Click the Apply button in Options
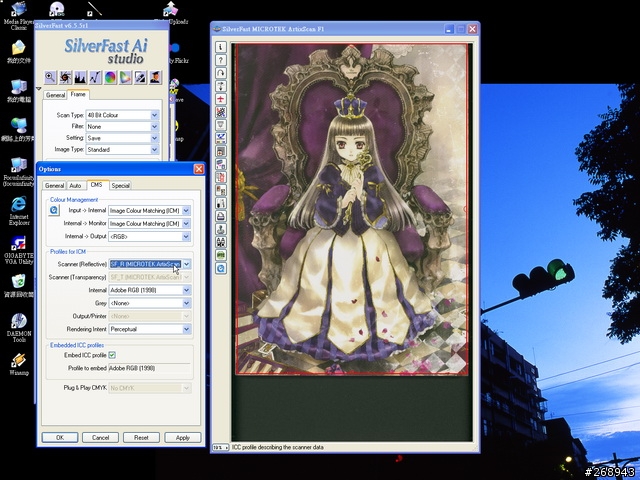The image size is (640, 480). 182,438
